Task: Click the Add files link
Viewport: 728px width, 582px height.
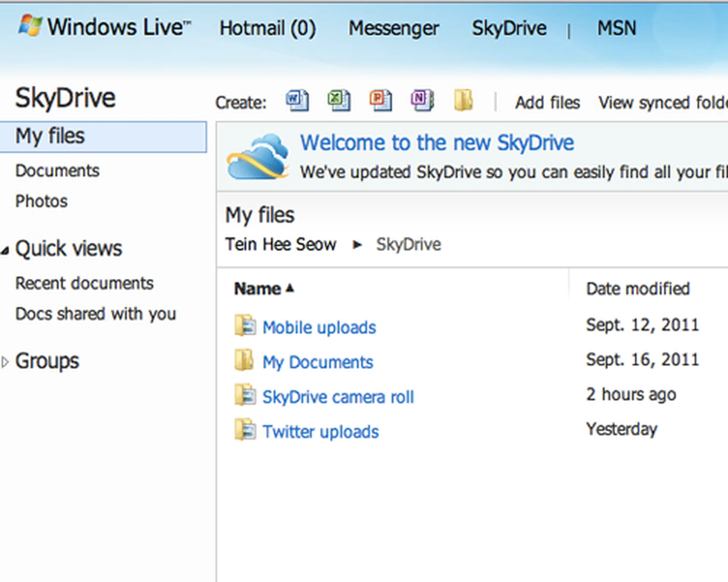Action: [547, 103]
